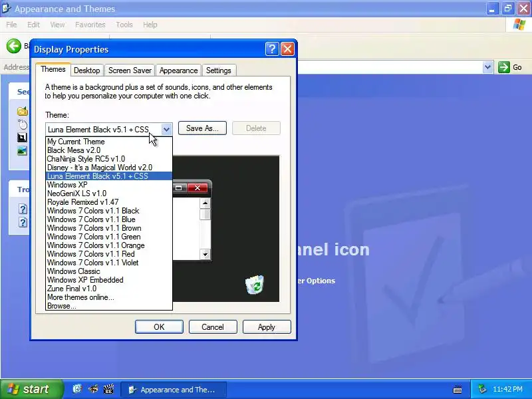Click the first help icon under Troubleshooters

[x=23, y=209]
